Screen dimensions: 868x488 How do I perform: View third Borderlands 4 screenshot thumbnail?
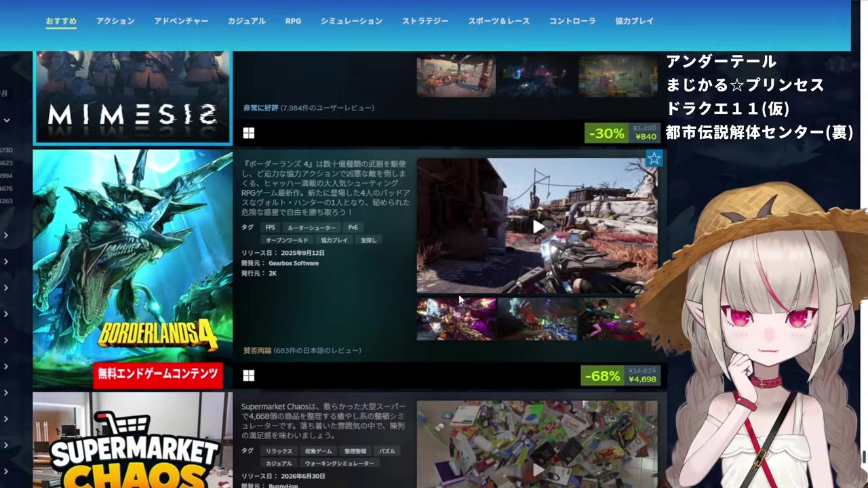pyautogui.click(x=618, y=319)
